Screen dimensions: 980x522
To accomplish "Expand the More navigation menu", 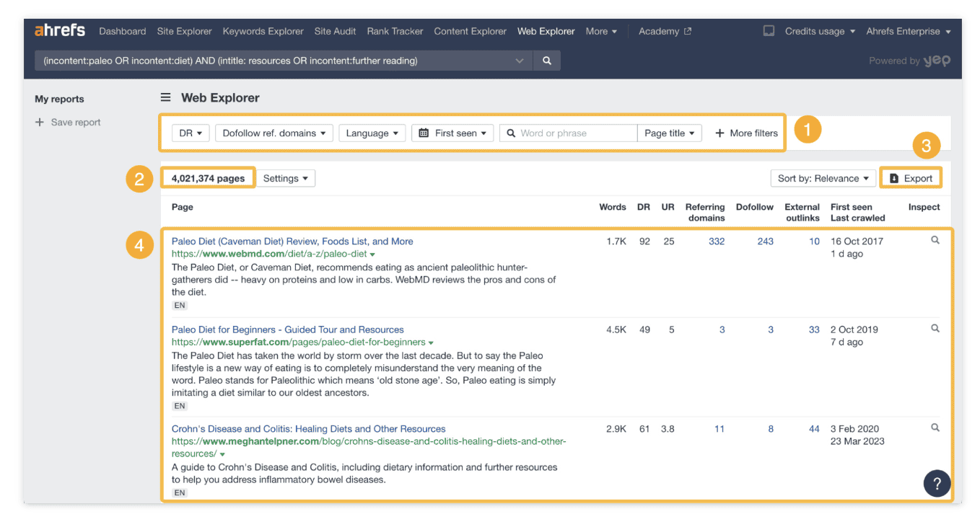I will click(601, 31).
